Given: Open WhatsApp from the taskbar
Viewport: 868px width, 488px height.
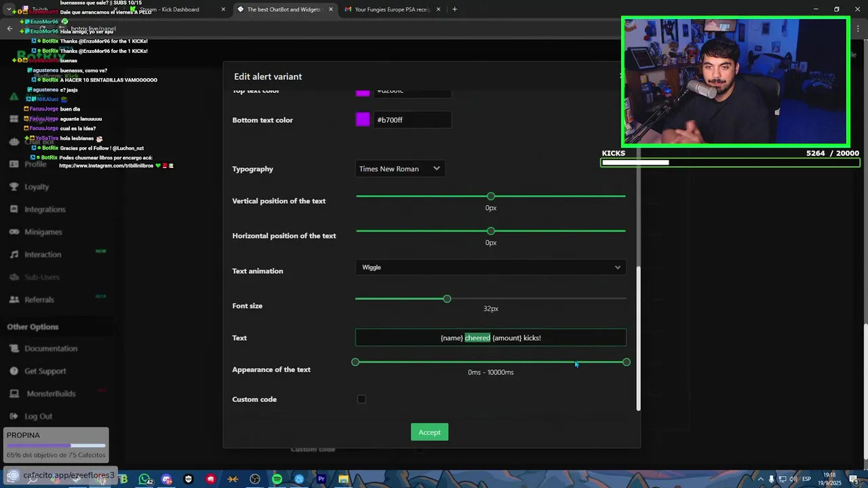Looking at the screenshot, I should (144, 479).
